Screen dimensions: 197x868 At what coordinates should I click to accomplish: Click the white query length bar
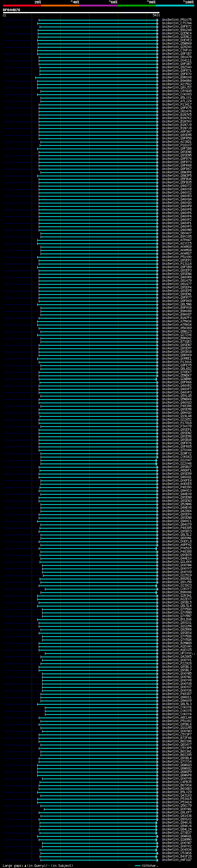pos(81,12)
